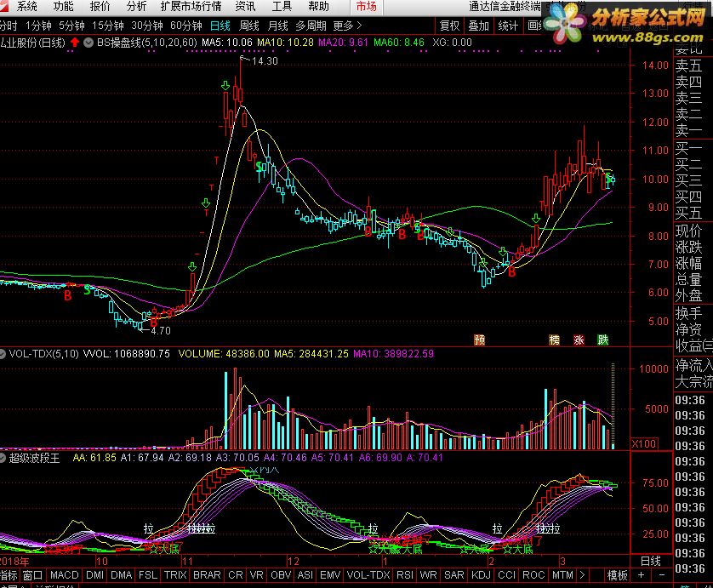Image resolution: width=713 pixels, height=588 pixels.
Task: Click the 日线 label beside the time axis
Action: (651, 561)
